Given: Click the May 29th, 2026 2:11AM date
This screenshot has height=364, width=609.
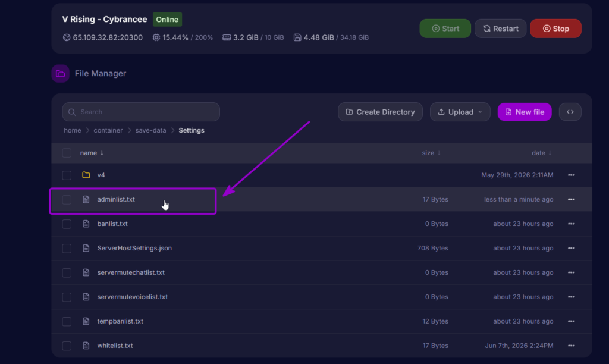Looking at the screenshot, I should [517, 175].
